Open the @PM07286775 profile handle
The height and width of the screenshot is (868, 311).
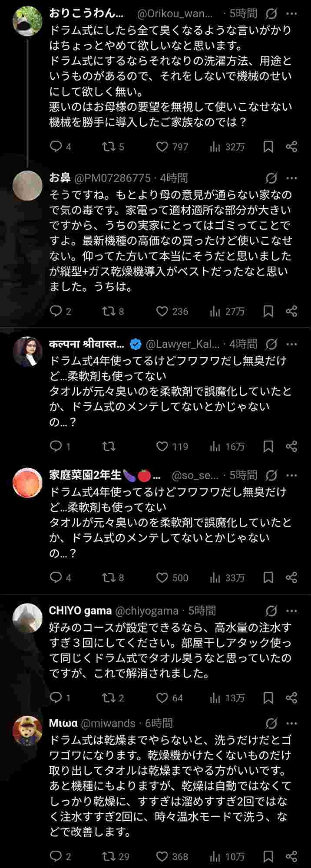pos(113,178)
